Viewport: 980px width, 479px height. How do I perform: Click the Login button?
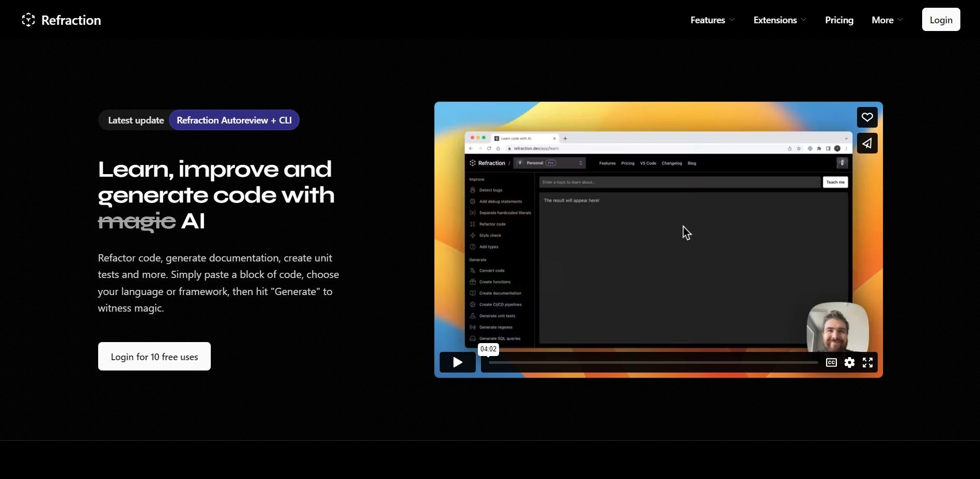pyautogui.click(x=941, y=19)
